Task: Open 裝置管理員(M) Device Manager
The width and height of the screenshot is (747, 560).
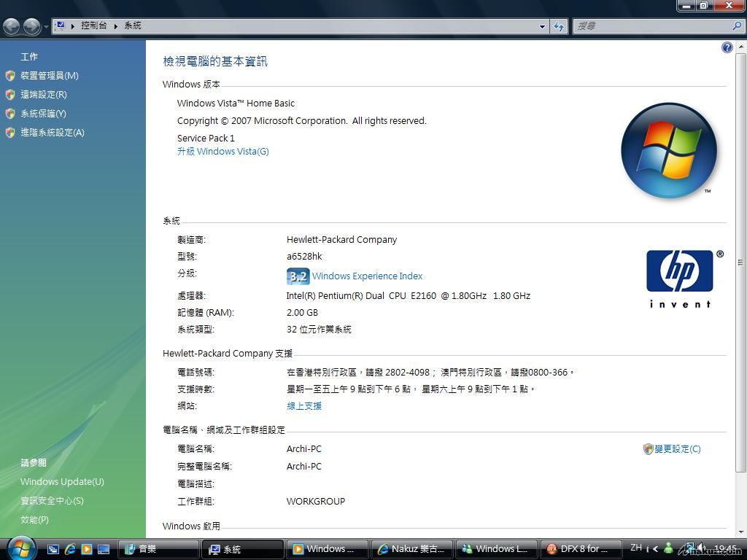Action: [49, 76]
